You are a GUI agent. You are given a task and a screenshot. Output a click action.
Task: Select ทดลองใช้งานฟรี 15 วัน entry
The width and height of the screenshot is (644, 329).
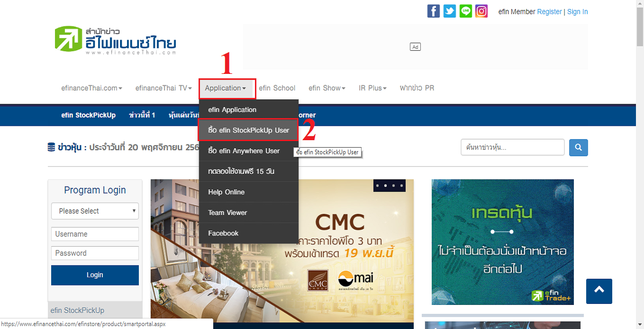tap(249, 171)
